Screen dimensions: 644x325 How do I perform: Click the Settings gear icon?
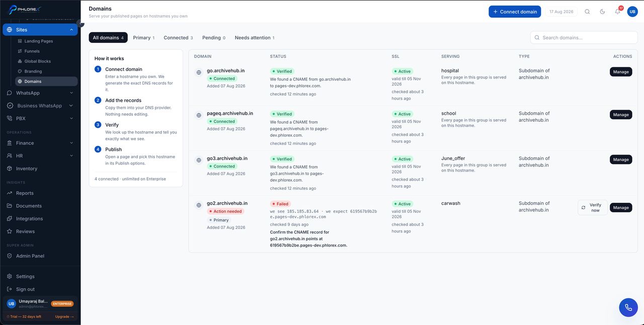[10, 277]
